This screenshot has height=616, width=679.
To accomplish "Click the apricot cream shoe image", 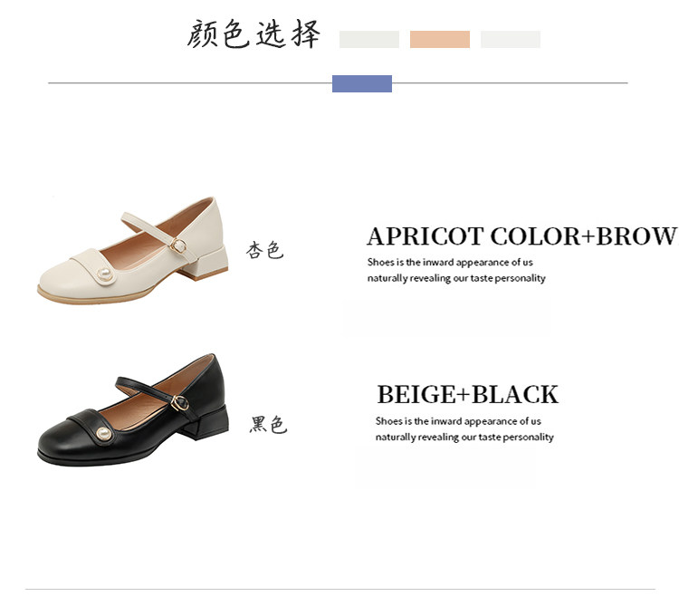I will point(132,250).
